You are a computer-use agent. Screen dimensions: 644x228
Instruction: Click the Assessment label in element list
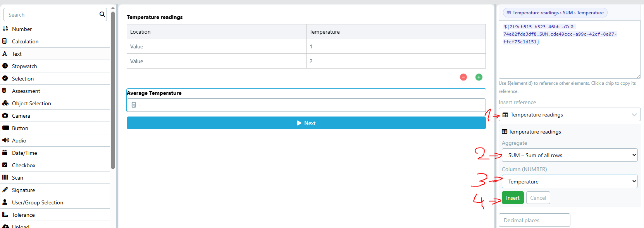click(26, 91)
